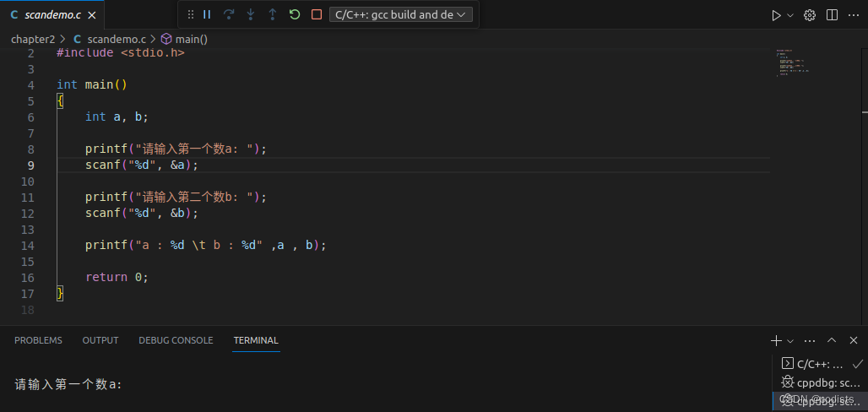Screen dimensions: 868x412
Task: Click the Step Out debug icon
Action: point(273,15)
